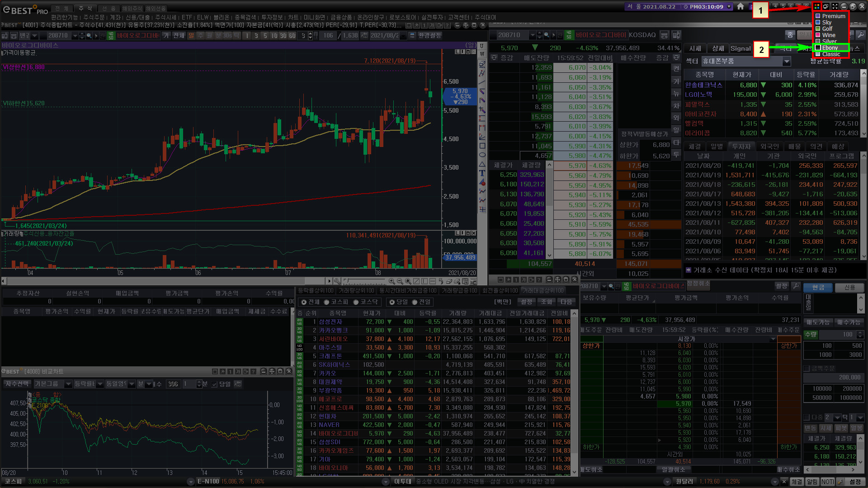
Task: Click the 환경설정 button
Action: (x=429, y=35)
